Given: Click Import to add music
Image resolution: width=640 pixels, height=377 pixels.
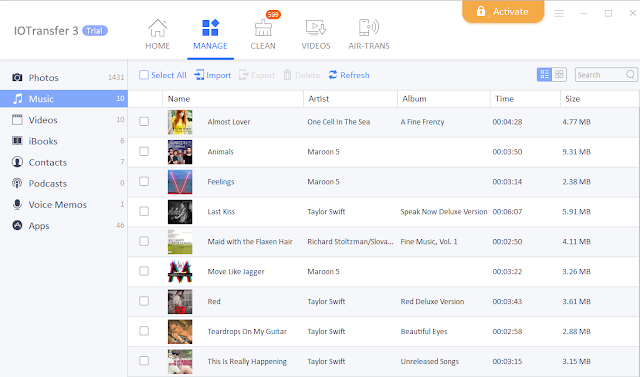Looking at the screenshot, I should (213, 75).
